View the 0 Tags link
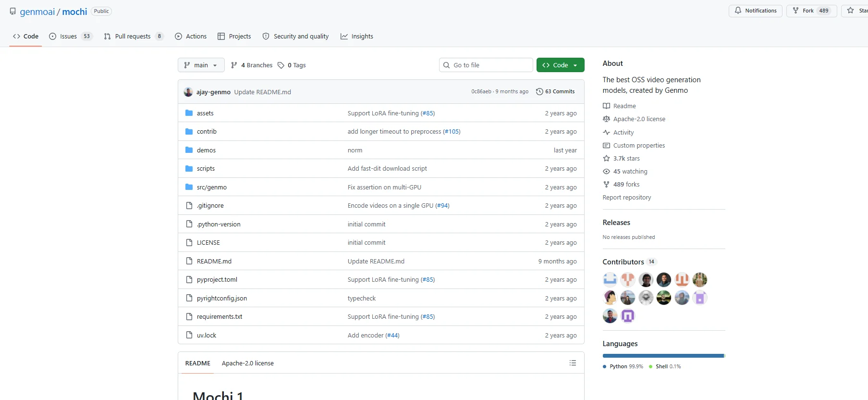This screenshot has height=400, width=868. click(x=292, y=65)
